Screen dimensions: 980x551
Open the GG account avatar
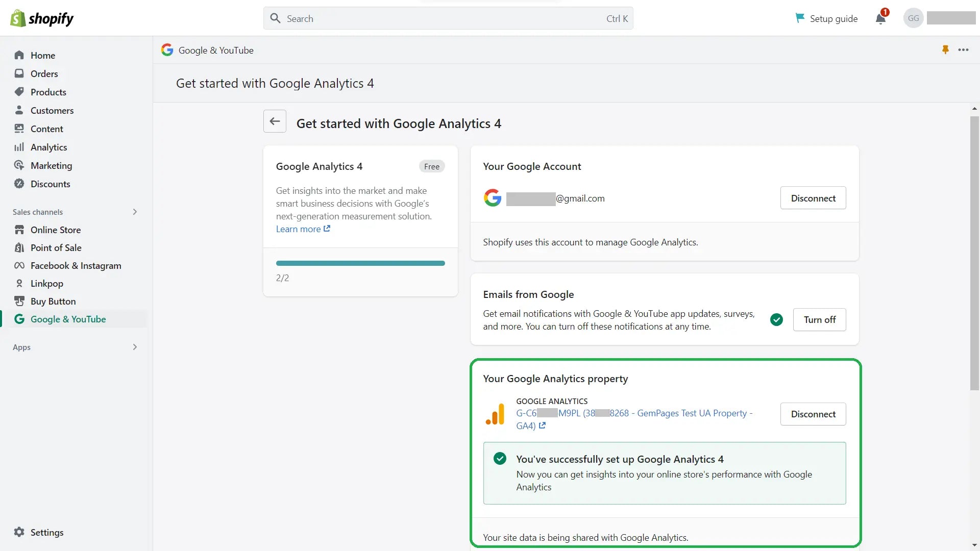913,18
